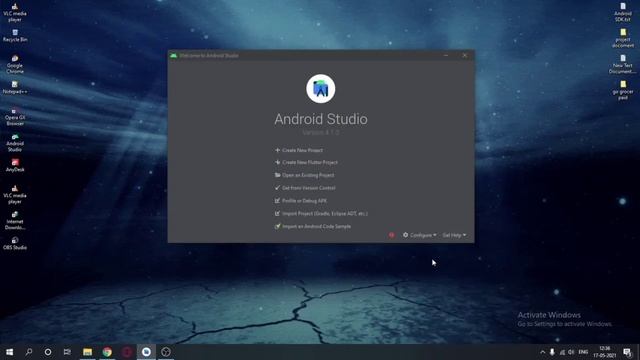The height and width of the screenshot is (360, 640).
Task: Select the project document desktop file
Action: (623, 38)
